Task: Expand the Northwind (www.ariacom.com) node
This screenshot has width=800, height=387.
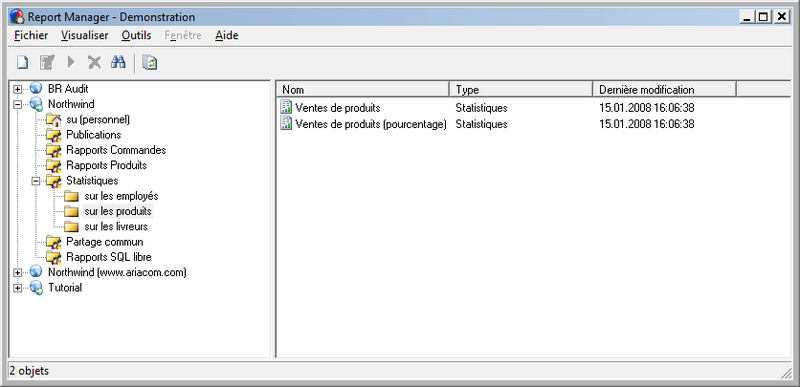Action: [x=18, y=273]
